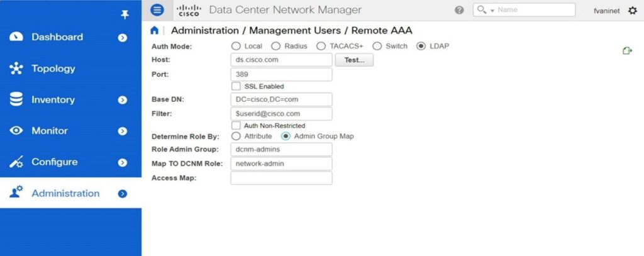The height and width of the screenshot is (256, 644).
Task: Click the Map TO DCNM Role field
Action: pyautogui.click(x=281, y=164)
